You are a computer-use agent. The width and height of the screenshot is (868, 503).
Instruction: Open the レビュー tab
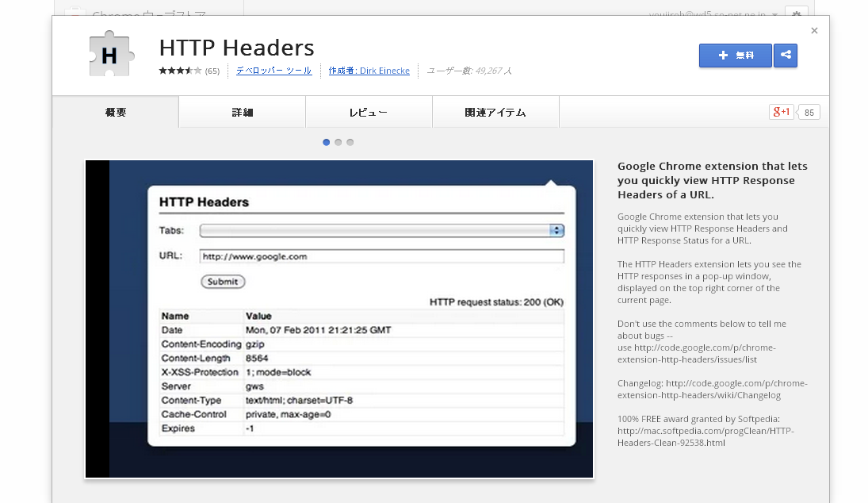369,112
